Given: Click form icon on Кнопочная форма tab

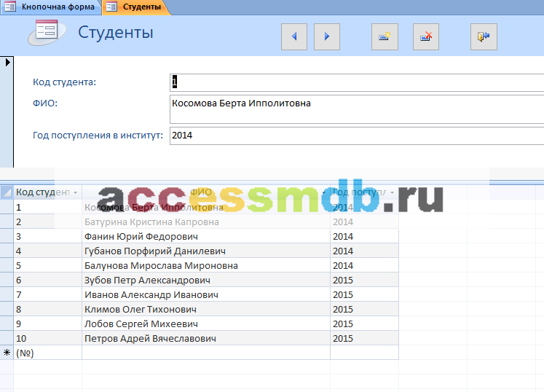Looking at the screenshot, I should click(x=10, y=7).
